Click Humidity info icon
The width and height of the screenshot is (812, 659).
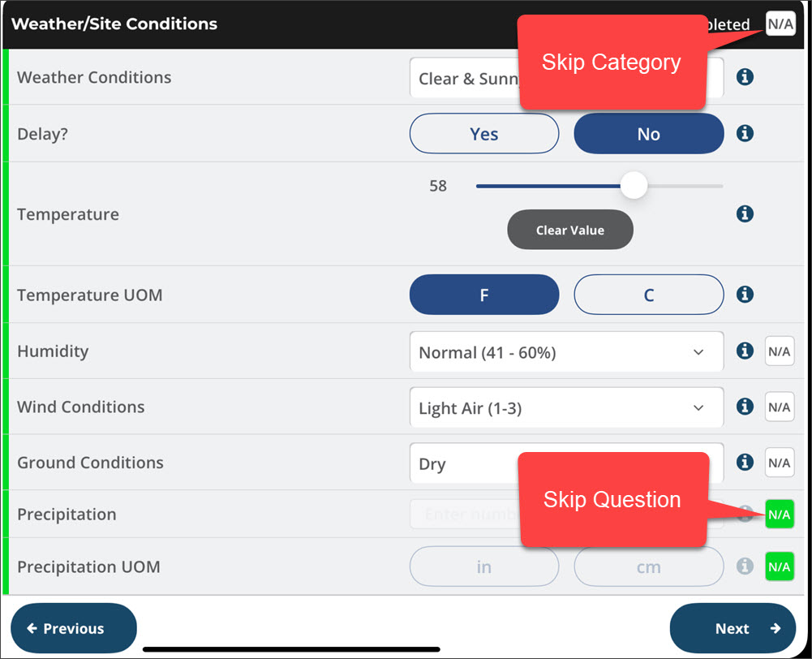click(x=745, y=351)
